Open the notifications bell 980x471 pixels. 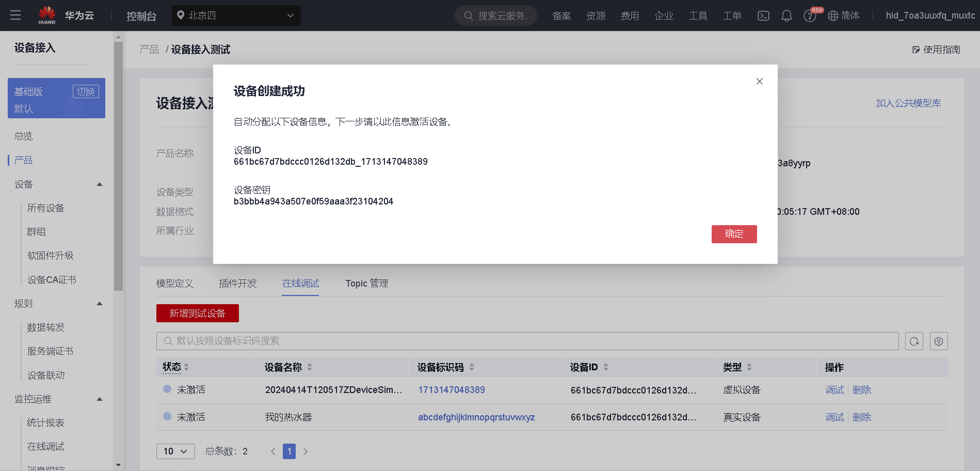(x=786, y=16)
